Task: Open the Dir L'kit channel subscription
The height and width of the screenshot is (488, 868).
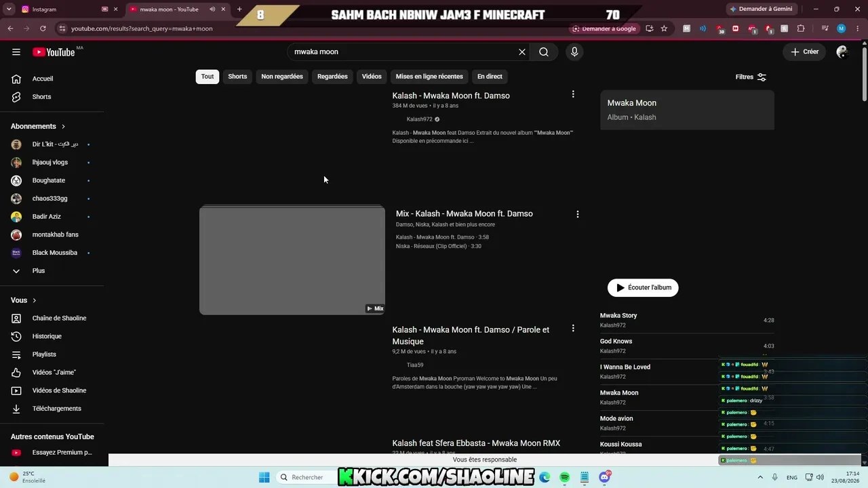Action: pos(52,144)
